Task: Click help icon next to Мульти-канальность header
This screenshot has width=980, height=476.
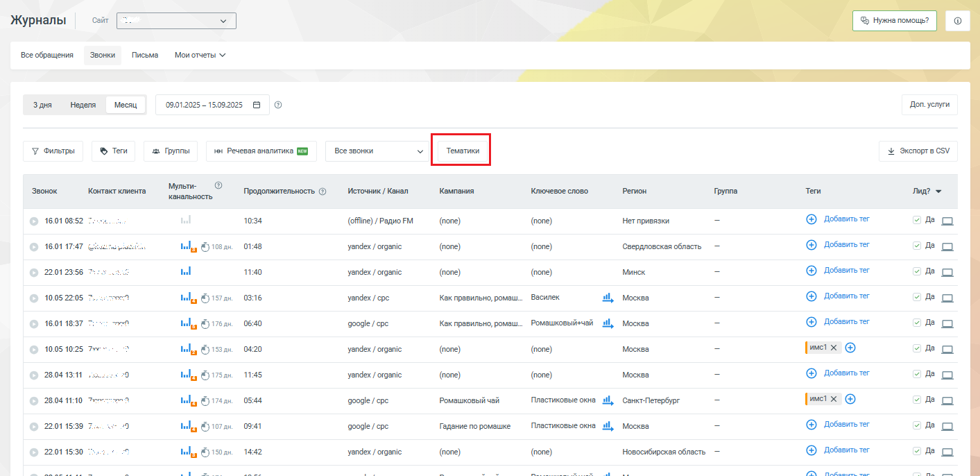Action: [x=218, y=185]
